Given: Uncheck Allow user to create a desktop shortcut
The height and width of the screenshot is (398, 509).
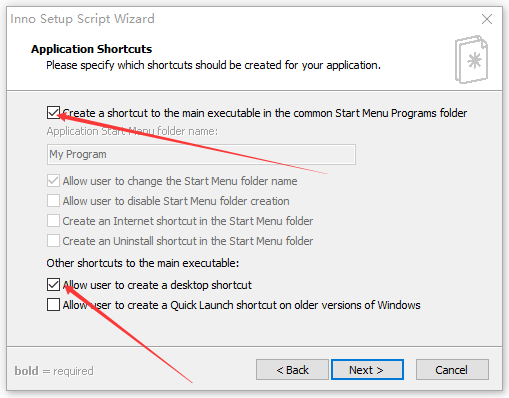Looking at the screenshot, I should 53,285.
